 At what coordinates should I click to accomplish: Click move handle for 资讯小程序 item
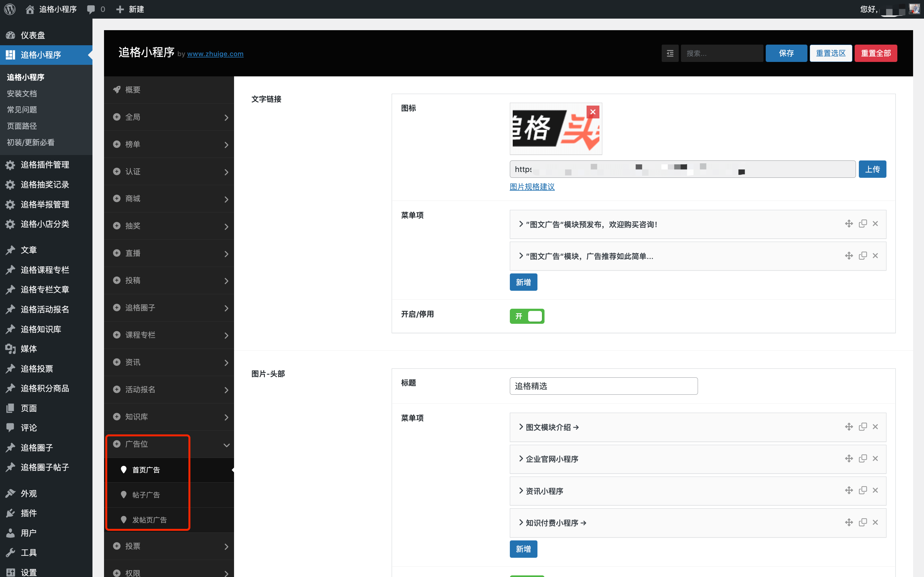click(849, 490)
